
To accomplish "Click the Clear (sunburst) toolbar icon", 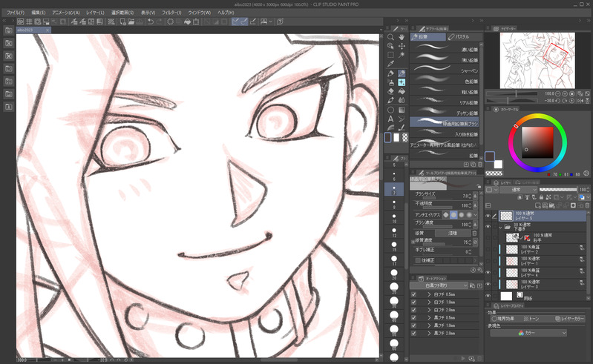I will click(170, 21).
